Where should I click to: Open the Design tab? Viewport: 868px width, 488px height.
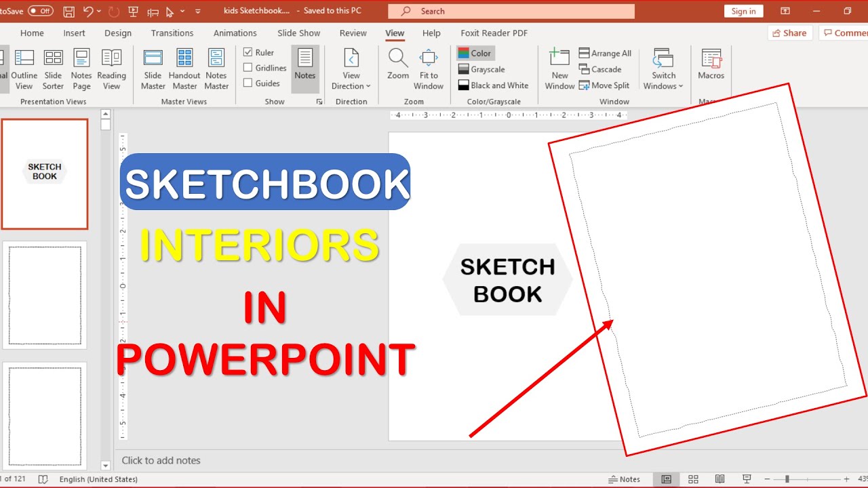[118, 33]
